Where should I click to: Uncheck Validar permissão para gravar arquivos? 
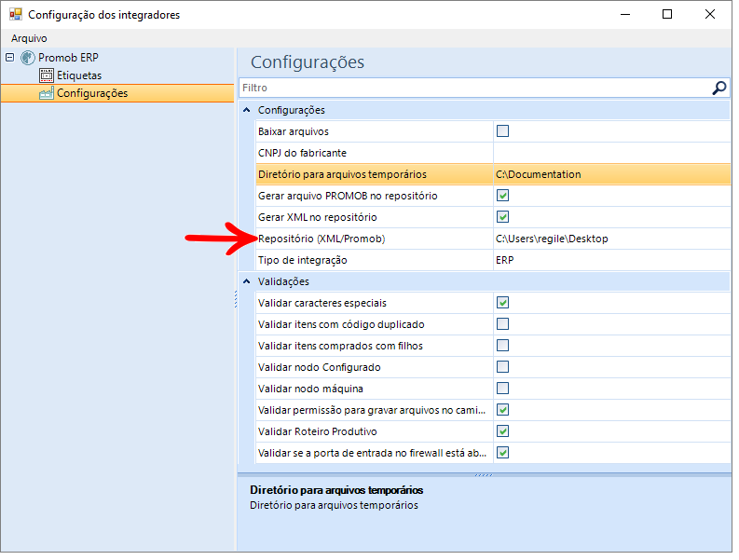[x=502, y=410]
